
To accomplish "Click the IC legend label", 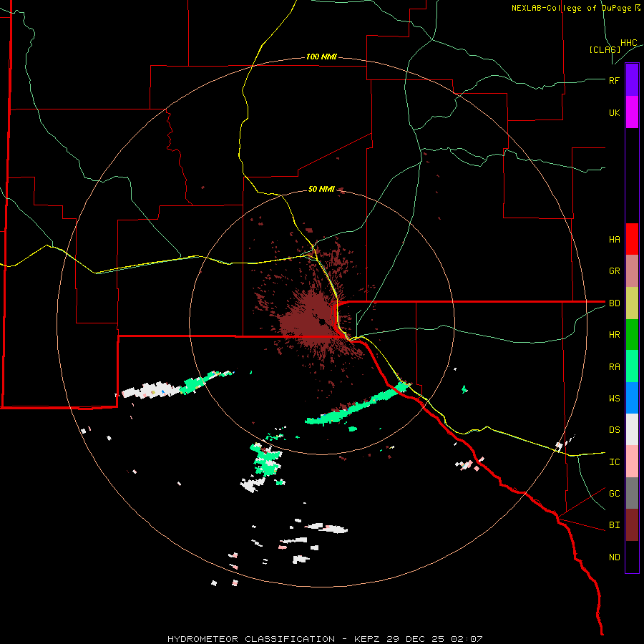I will [x=614, y=462].
